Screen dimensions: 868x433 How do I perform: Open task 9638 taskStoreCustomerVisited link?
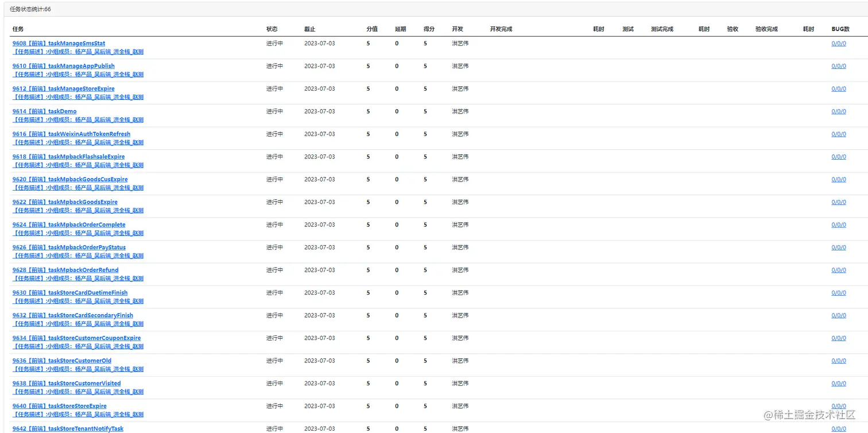click(67, 384)
